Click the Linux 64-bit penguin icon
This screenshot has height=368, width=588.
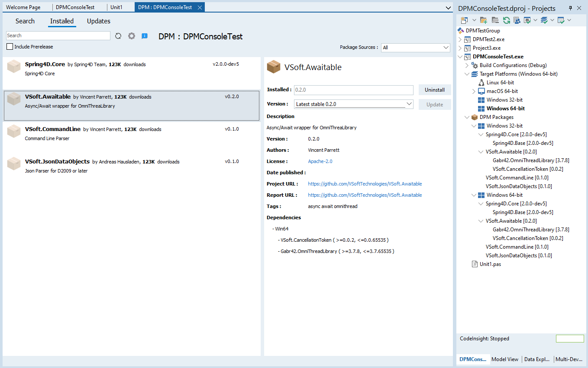click(481, 83)
